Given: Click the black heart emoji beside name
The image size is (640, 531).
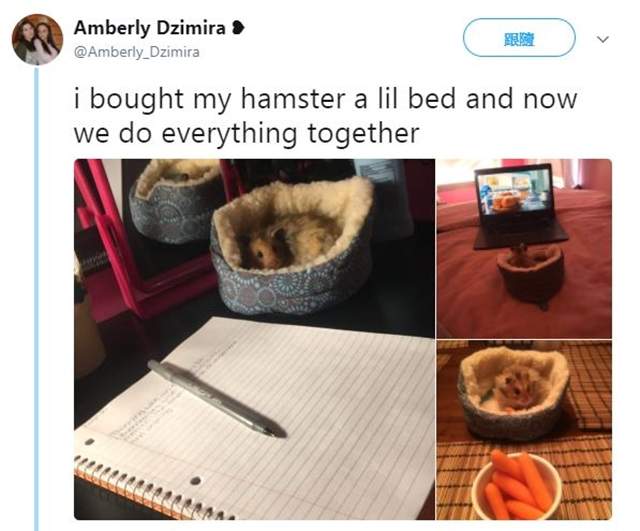Looking at the screenshot, I should (238, 28).
